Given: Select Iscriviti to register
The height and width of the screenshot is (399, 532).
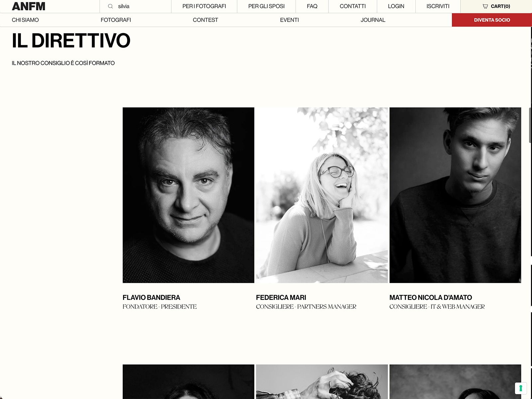Looking at the screenshot, I should [x=438, y=6].
